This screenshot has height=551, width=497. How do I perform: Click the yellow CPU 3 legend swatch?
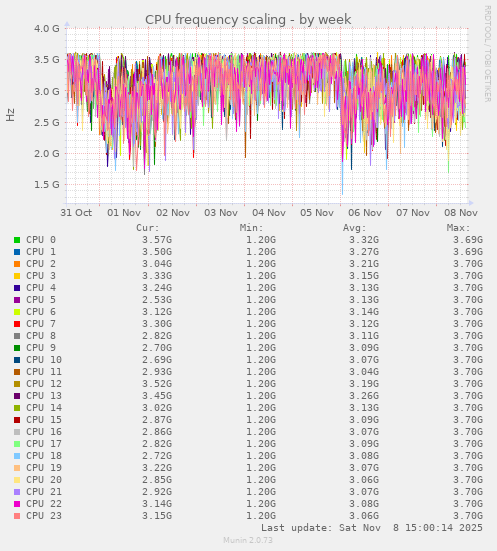17,276
